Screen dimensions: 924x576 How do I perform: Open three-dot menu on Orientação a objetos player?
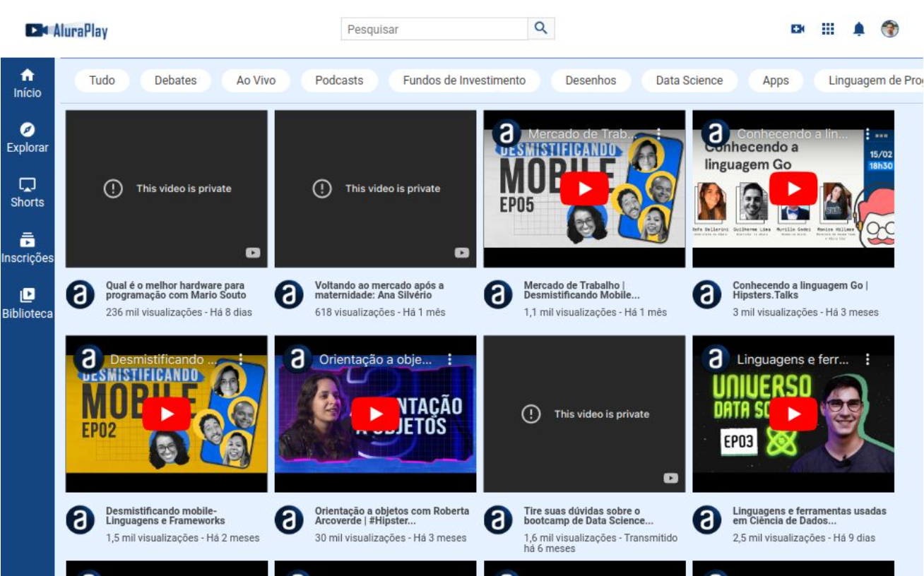point(449,359)
